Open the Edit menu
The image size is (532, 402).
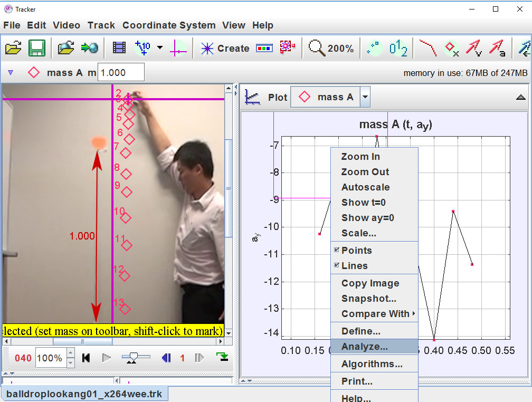(x=36, y=25)
